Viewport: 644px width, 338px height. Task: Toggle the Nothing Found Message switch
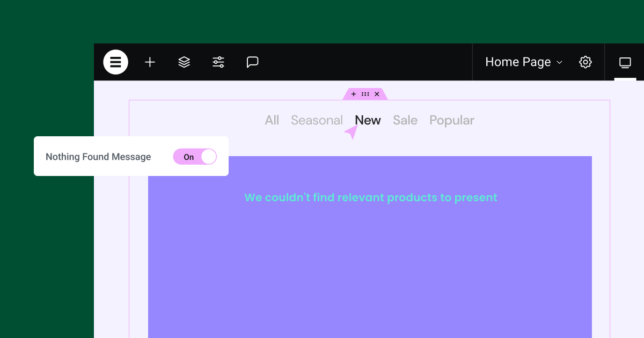click(x=195, y=157)
